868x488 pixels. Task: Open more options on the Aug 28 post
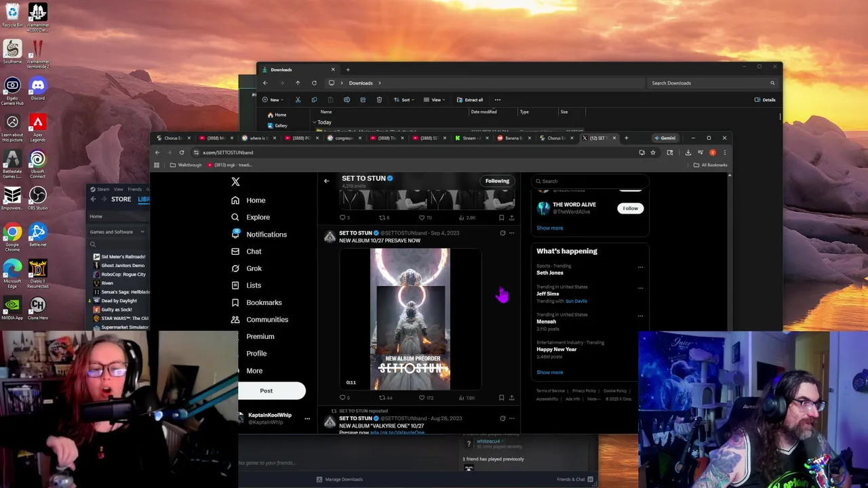pos(511,418)
